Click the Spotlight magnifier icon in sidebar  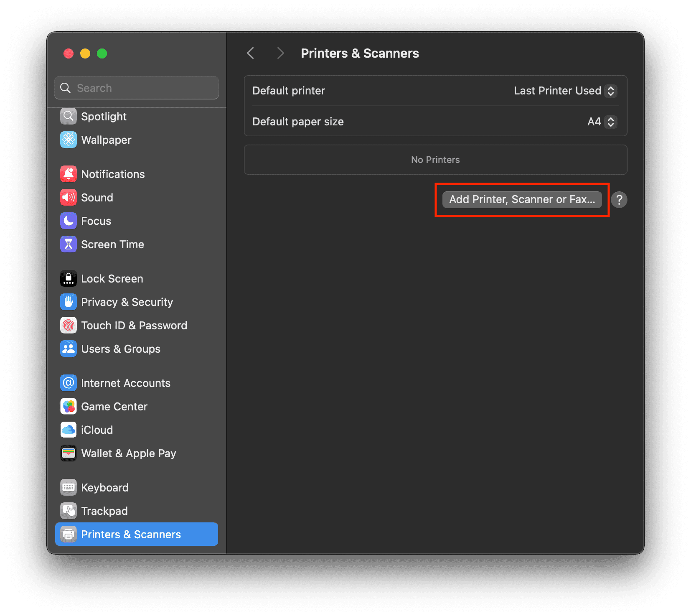coord(69,117)
